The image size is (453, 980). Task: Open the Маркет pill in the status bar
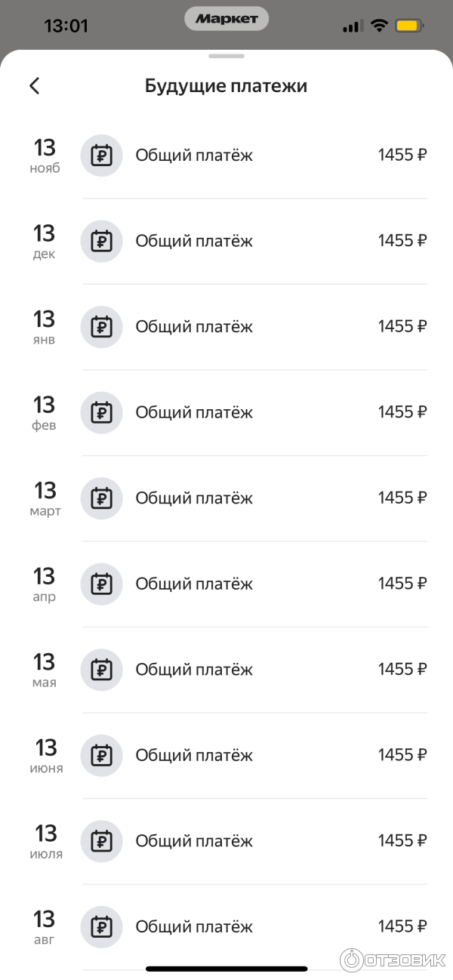tap(226, 18)
